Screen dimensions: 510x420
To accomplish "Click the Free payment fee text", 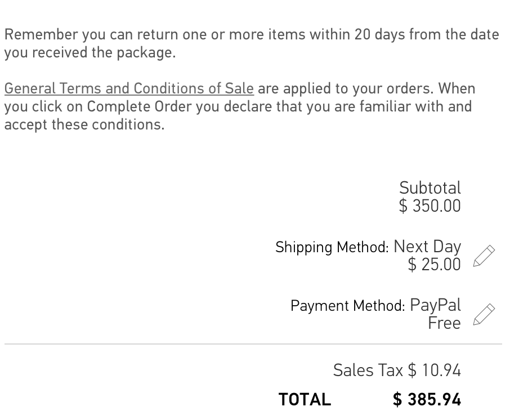I will (x=444, y=323).
